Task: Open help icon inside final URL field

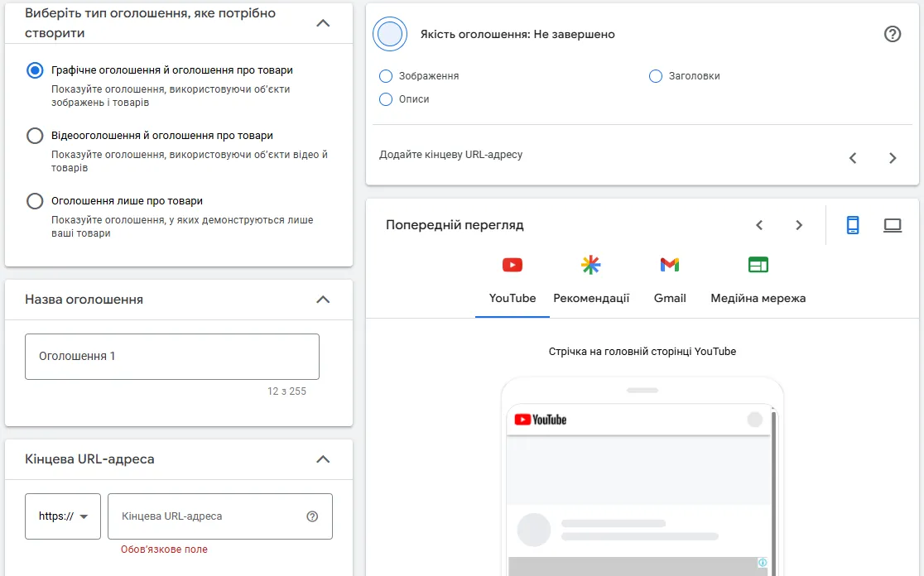Action: coord(312,516)
